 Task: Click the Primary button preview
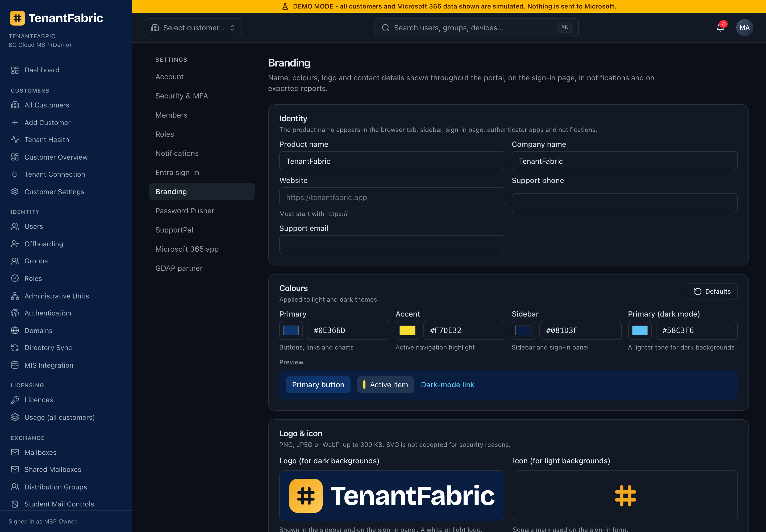point(318,385)
